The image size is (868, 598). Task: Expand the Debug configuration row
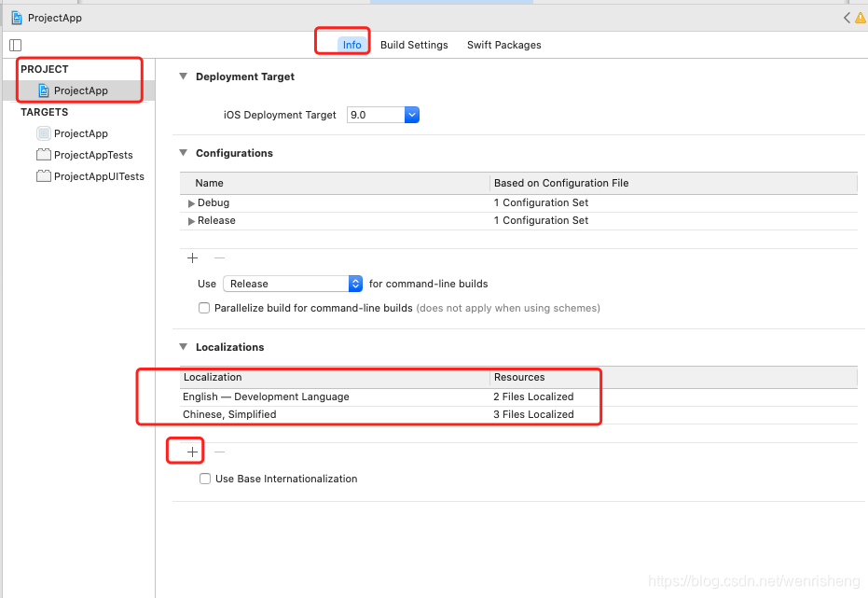191,203
